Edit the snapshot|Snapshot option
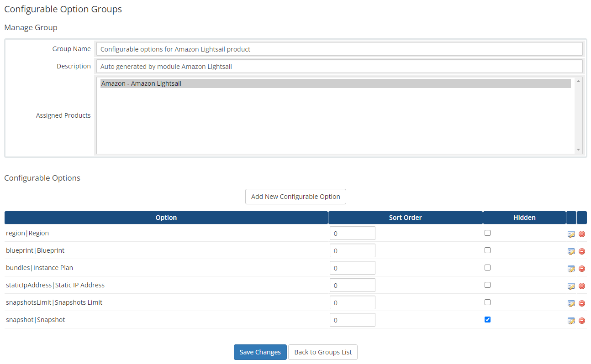Image resolution: width=591 pixels, height=364 pixels. tap(571, 320)
